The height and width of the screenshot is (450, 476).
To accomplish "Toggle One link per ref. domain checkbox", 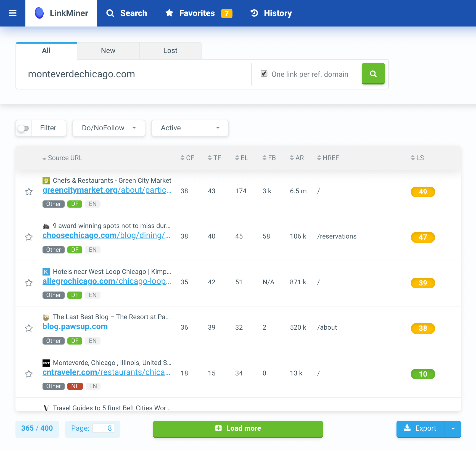I will pyautogui.click(x=264, y=74).
